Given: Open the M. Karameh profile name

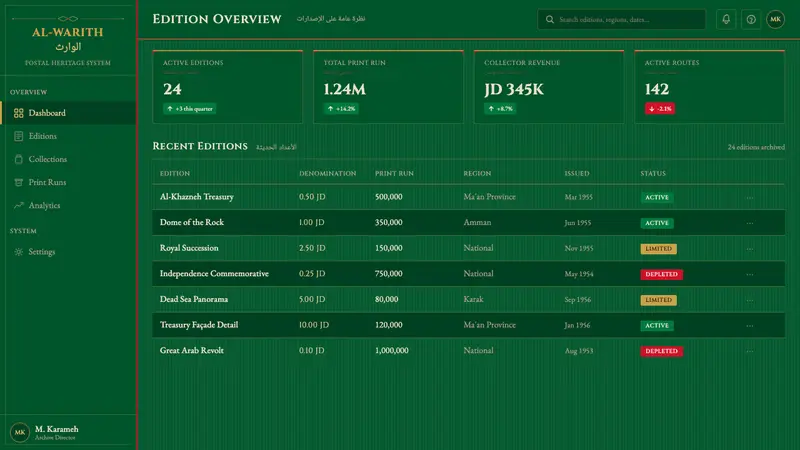Looking at the screenshot, I should point(57,429).
